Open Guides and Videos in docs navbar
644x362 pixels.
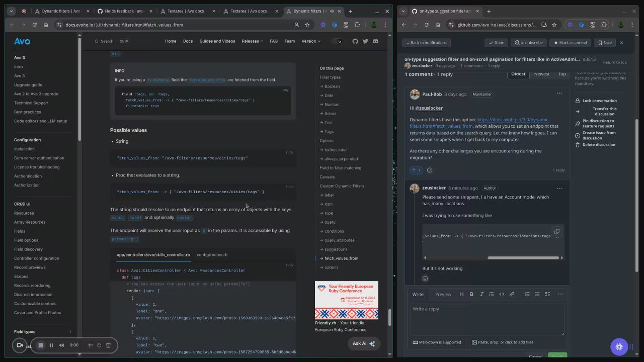pos(217,41)
